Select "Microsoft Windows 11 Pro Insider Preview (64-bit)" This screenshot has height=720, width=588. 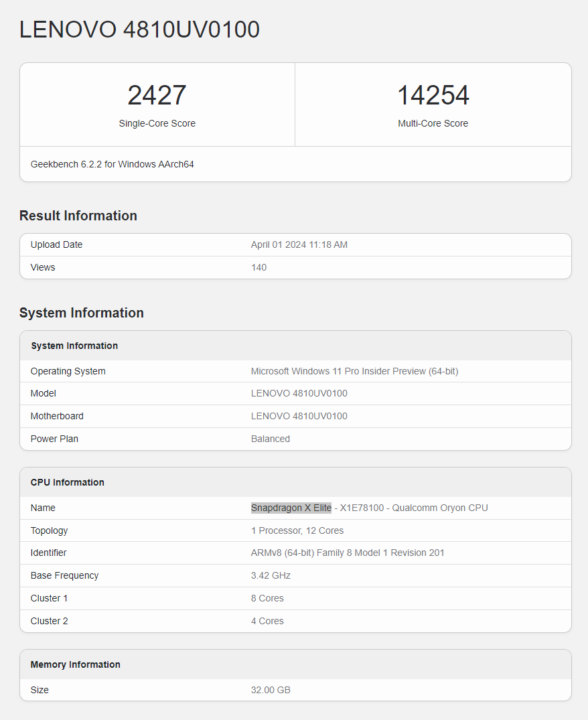[354, 371]
